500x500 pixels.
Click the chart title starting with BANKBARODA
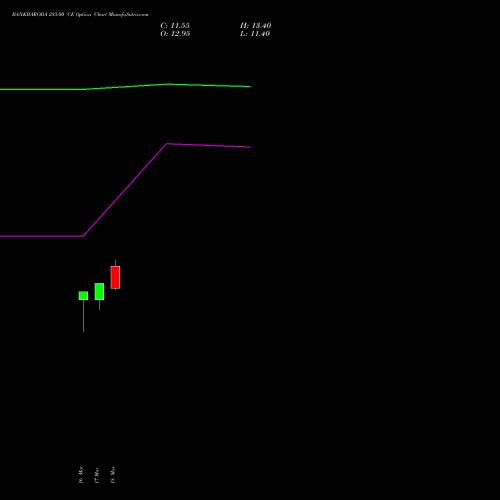coord(80,15)
